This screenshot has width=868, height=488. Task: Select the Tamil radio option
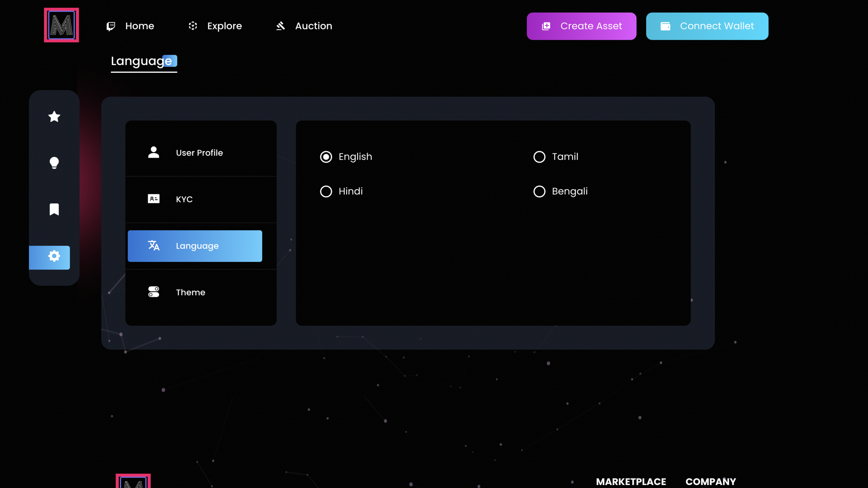coord(539,157)
